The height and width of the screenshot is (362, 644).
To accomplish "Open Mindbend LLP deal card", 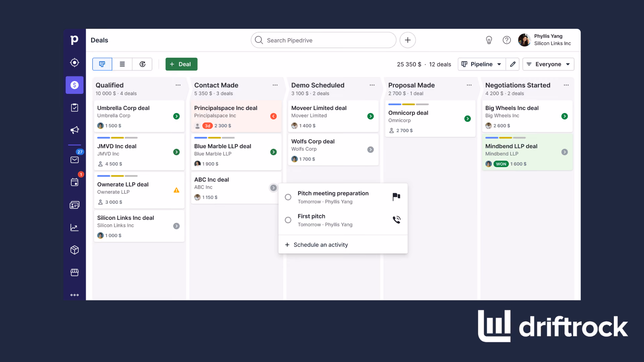I will [x=527, y=153].
